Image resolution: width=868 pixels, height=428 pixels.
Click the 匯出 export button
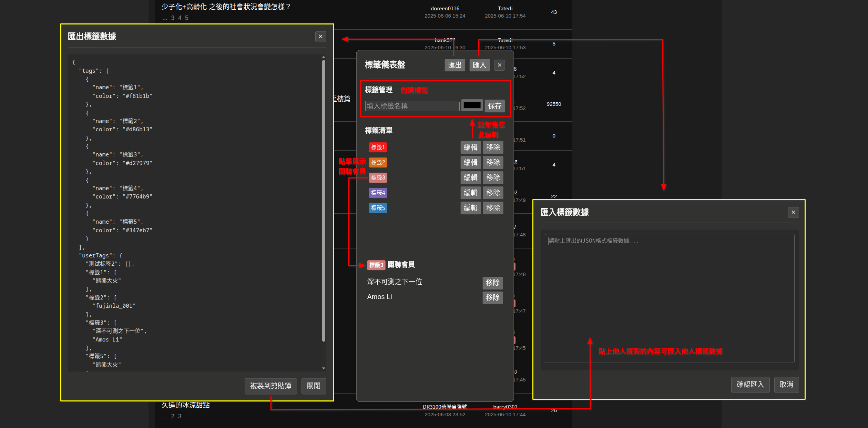(x=455, y=65)
